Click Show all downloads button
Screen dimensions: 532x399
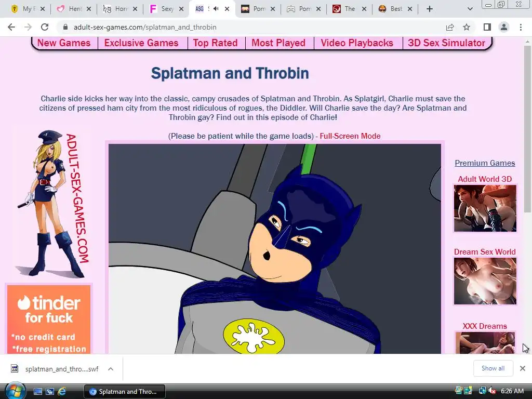pyautogui.click(x=493, y=368)
